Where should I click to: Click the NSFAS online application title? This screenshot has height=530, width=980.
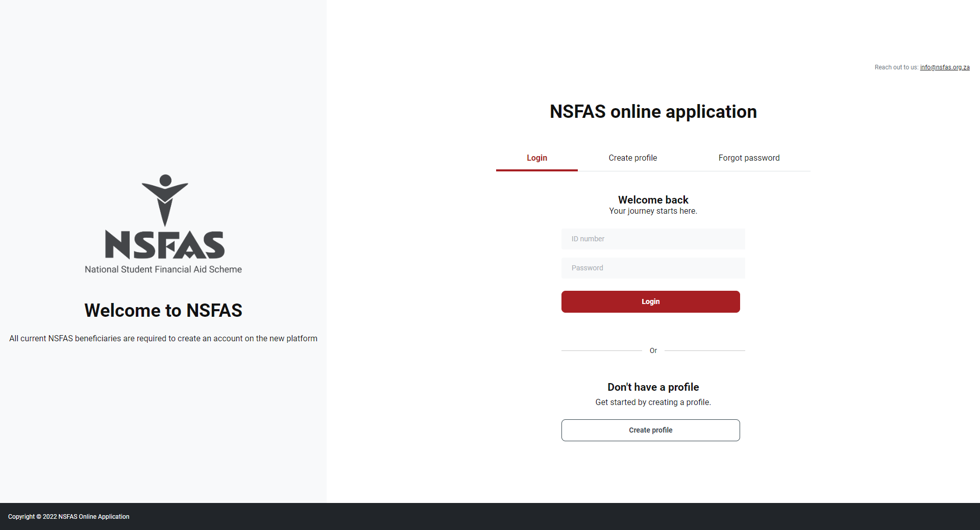pyautogui.click(x=653, y=112)
